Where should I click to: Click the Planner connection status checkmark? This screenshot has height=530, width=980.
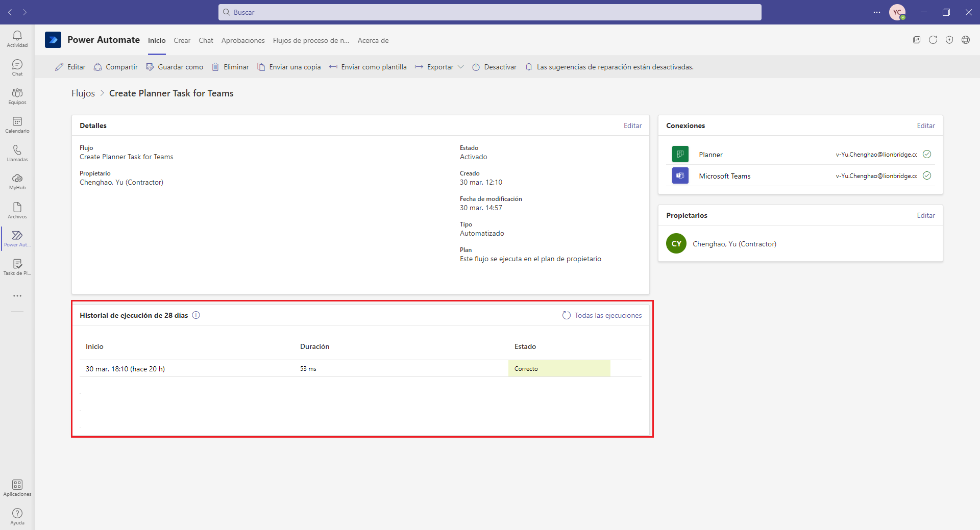pyautogui.click(x=927, y=154)
